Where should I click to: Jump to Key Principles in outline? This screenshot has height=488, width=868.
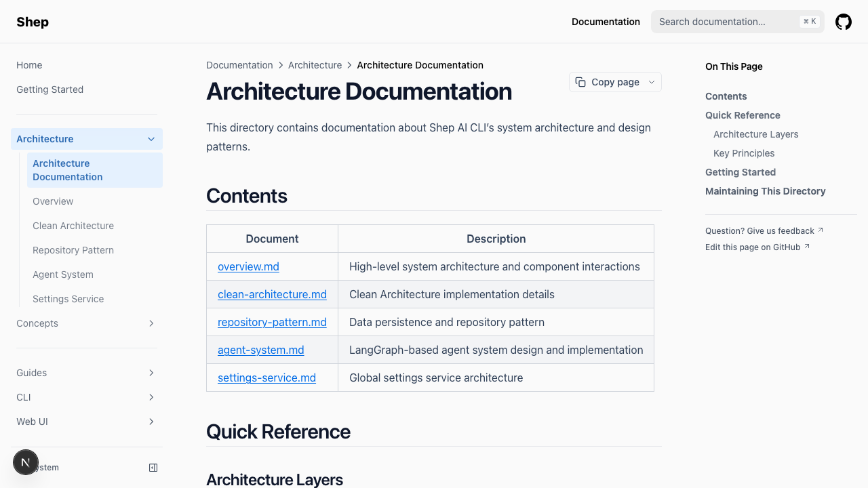pyautogui.click(x=744, y=153)
